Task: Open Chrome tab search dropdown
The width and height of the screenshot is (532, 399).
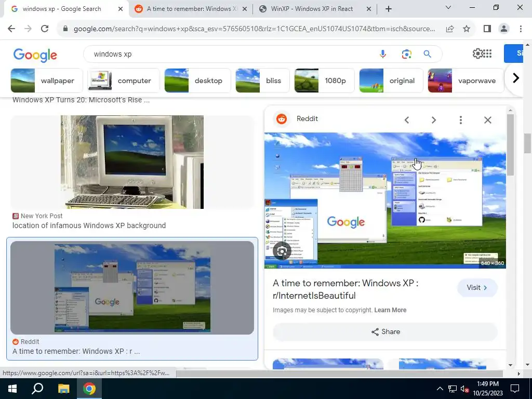Action: point(448,7)
